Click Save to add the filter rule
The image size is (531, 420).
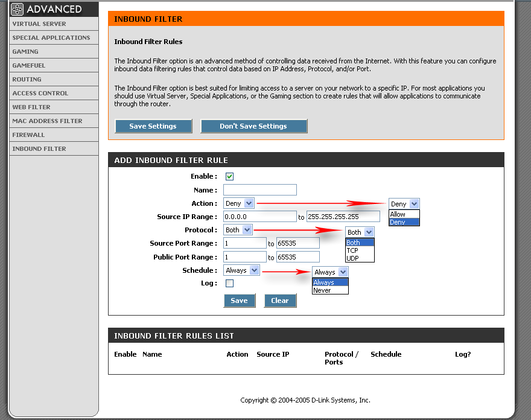pyautogui.click(x=240, y=301)
